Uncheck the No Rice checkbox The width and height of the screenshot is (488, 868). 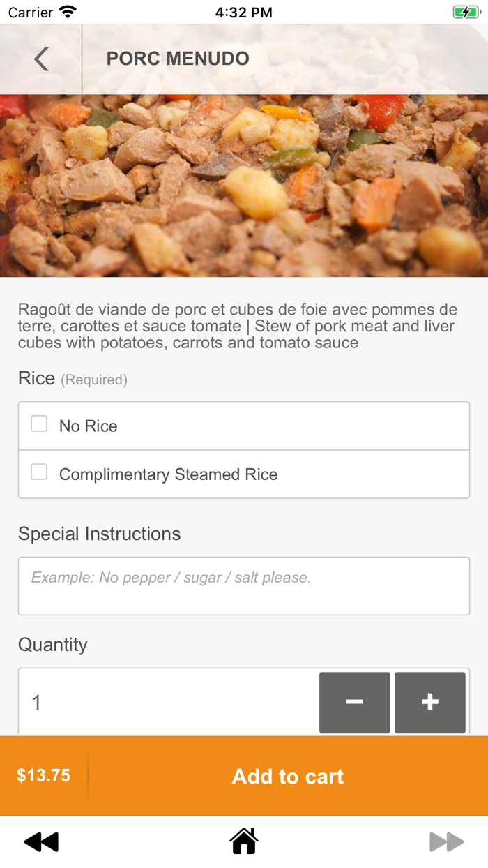[x=39, y=424]
